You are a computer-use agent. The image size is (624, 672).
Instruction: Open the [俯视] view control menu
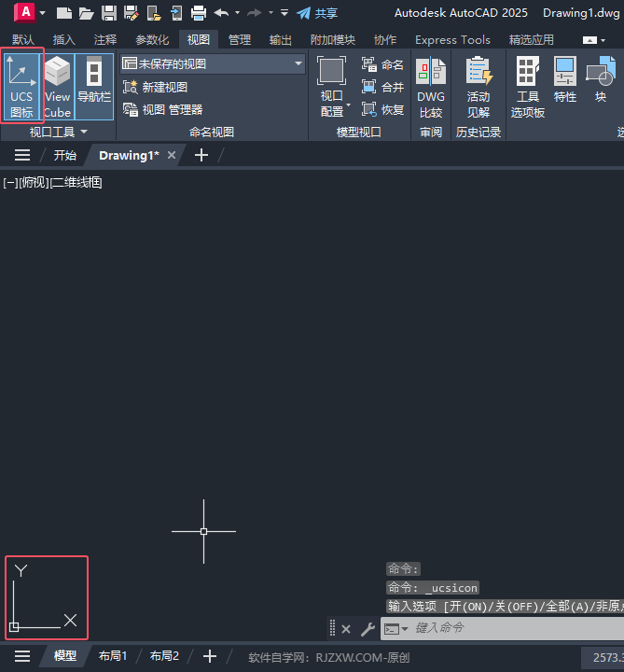[x=34, y=183]
